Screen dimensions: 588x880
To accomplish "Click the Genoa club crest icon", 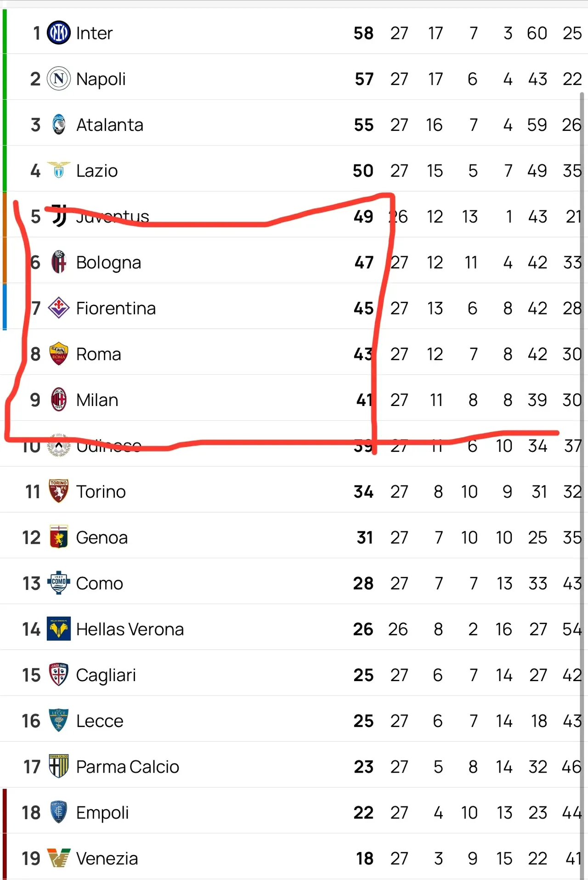I will coord(59,537).
